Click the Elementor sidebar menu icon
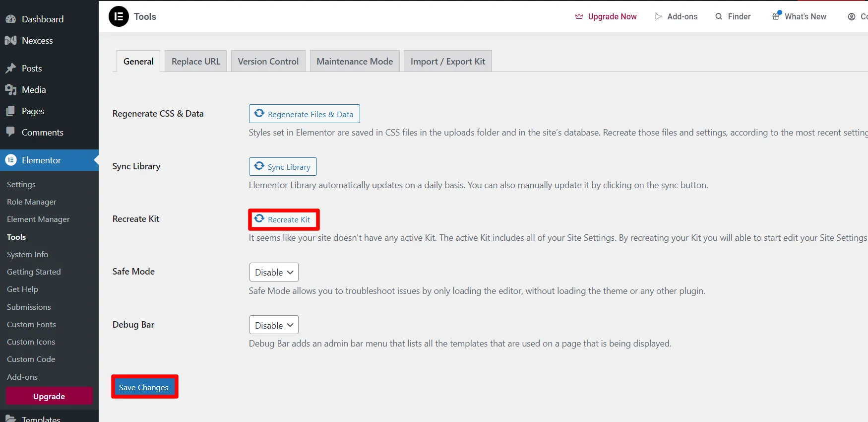This screenshot has height=422, width=868. (x=10, y=160)
